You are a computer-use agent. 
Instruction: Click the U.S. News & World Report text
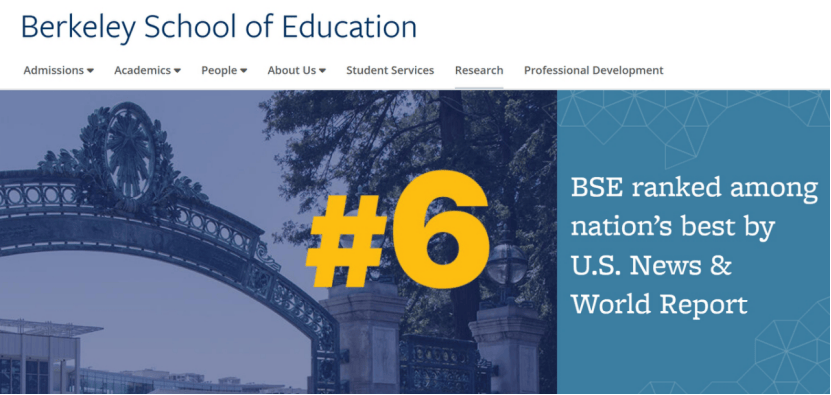(x=659, y=285)
